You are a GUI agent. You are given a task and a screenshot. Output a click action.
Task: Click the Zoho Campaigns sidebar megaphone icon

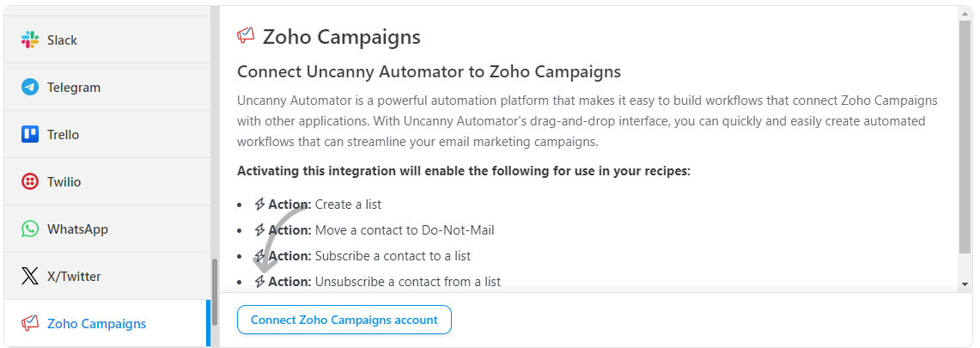click(30, 324)
